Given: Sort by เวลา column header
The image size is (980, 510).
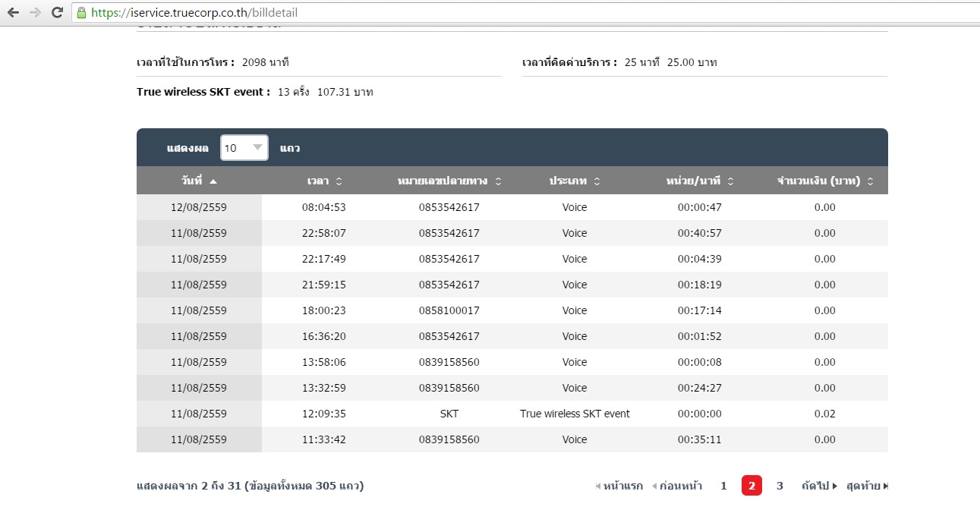Looking at the screenshot, I should pyautogui.click(x=324, y=181).
